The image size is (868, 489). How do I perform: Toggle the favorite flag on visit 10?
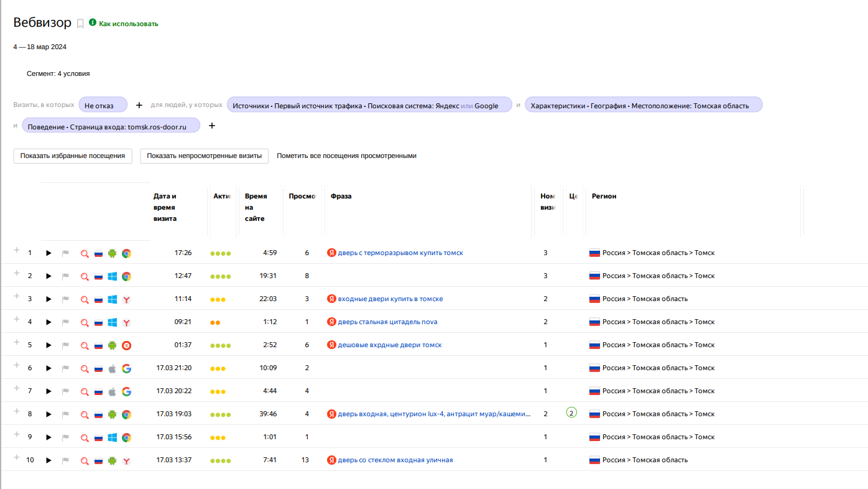coord(65,460)
